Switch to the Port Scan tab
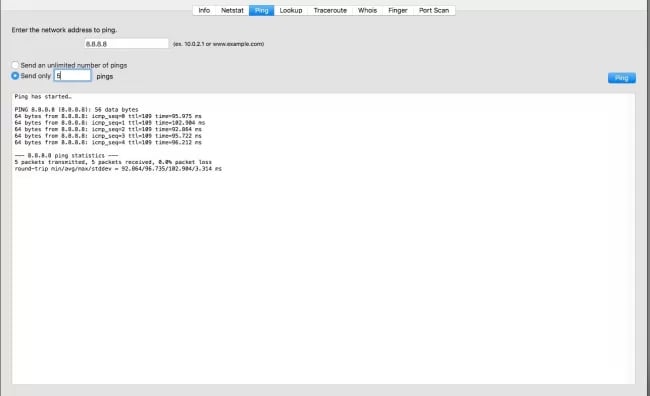650x396 pixels. (x=434, y=10)
